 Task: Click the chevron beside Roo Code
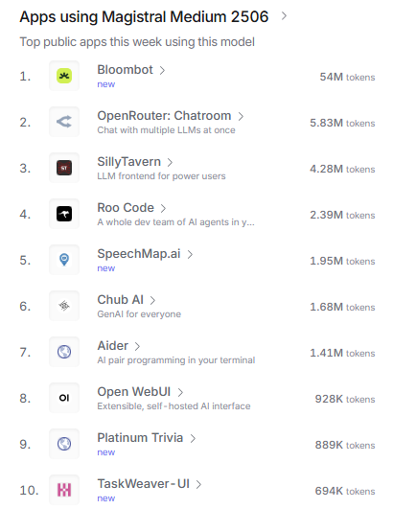click(163, 208)
